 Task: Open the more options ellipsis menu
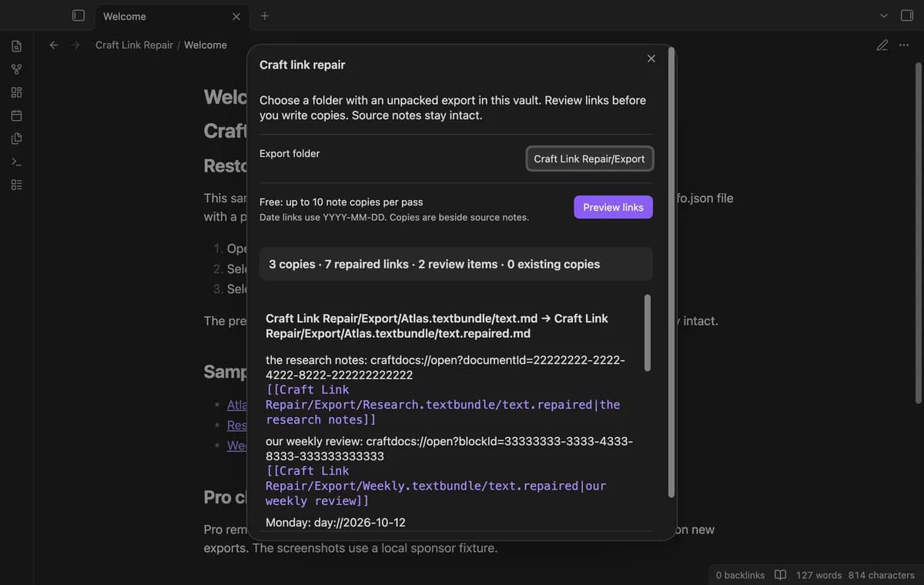coord(904,45)
